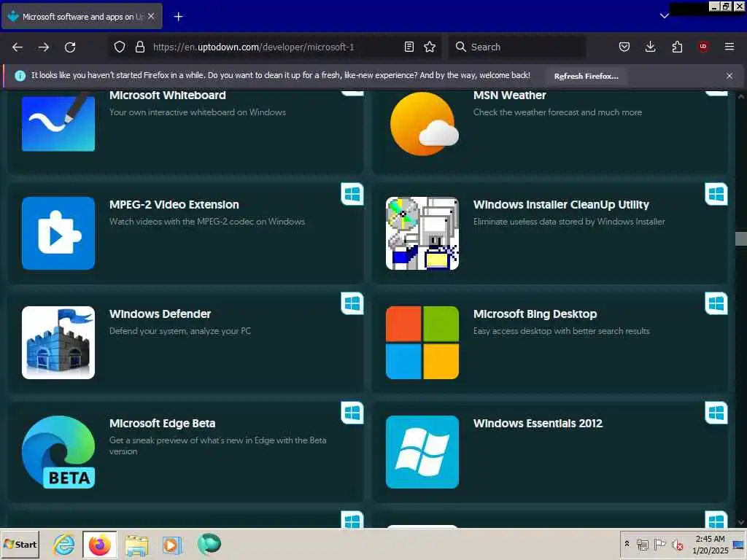Open MPEG-2 Video Extension icon
This screenshot has width=747, height=560.
[x=58, y=233]
